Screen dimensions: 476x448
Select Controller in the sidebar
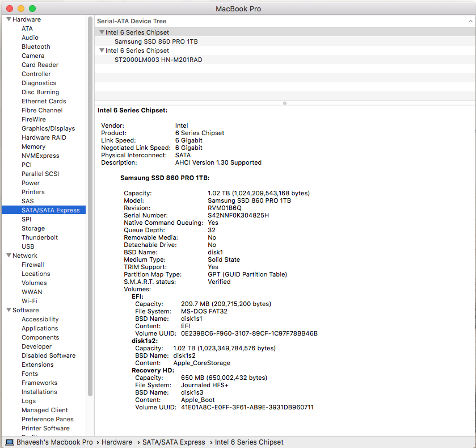36,74
